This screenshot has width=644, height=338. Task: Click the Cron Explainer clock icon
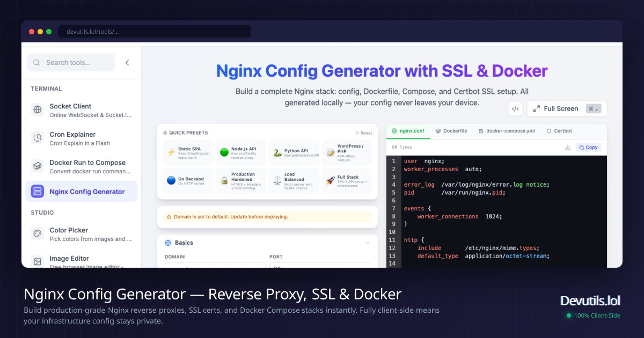coord(38,138)
